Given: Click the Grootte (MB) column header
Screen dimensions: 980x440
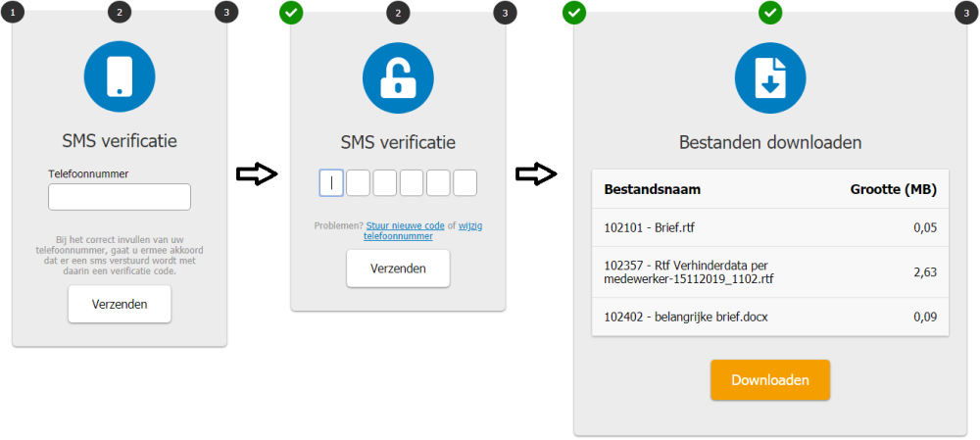Looking at the screenshot, I should 893,189.
